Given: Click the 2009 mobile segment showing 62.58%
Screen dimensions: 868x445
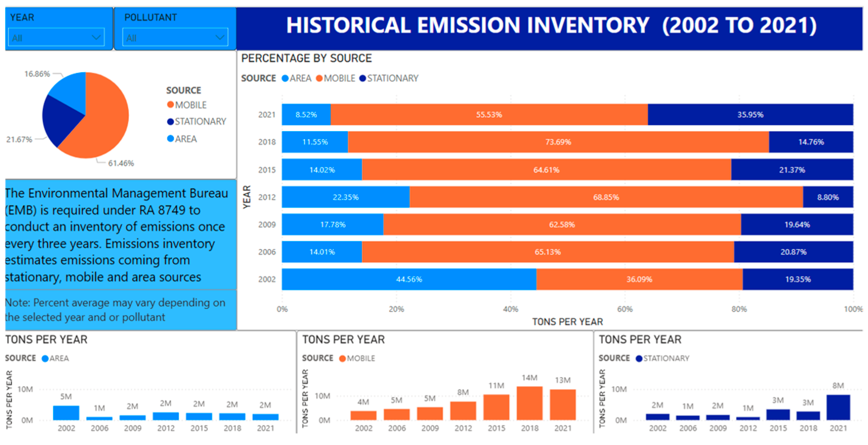Looking at the screenshot, I should [562, 224].
